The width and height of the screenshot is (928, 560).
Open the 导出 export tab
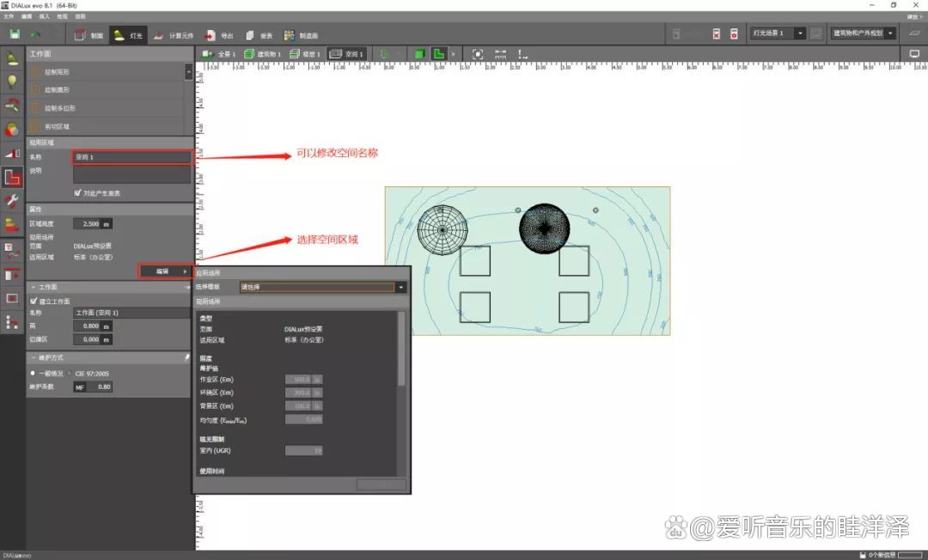pos(219,35)
